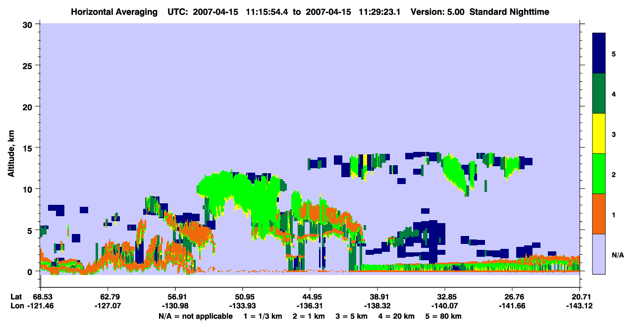Click the longitude value -133.93
The width and height of the screenshot is (644, 330).
[243, 306]
